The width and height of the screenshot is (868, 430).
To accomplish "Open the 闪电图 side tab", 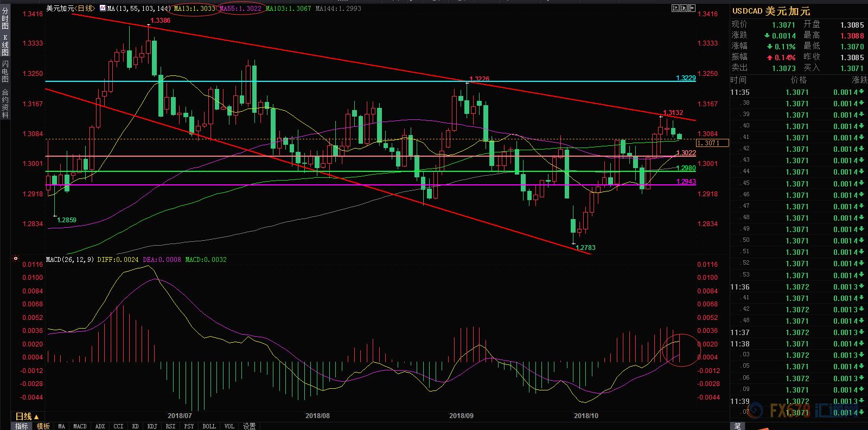I will click(x=5, y=72).
